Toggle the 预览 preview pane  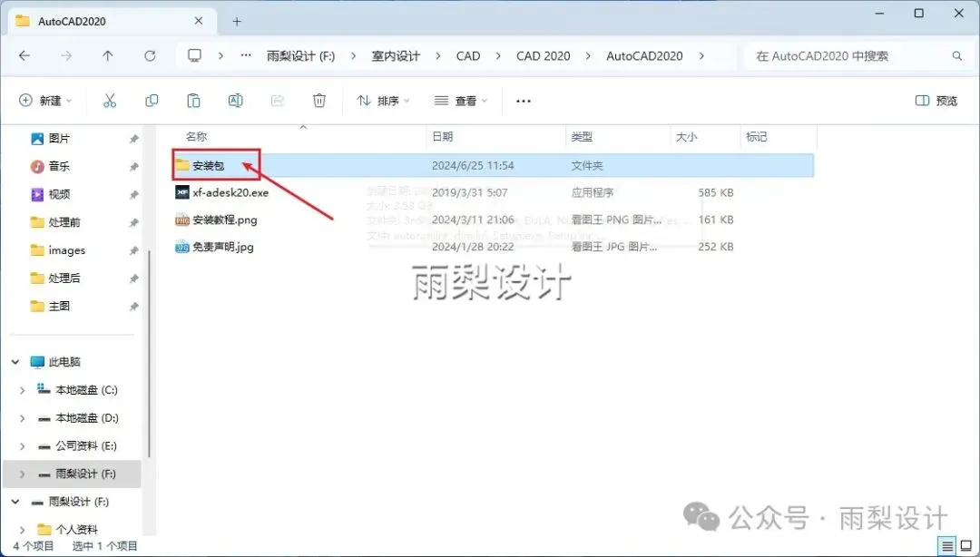click(x=936, y=101)
